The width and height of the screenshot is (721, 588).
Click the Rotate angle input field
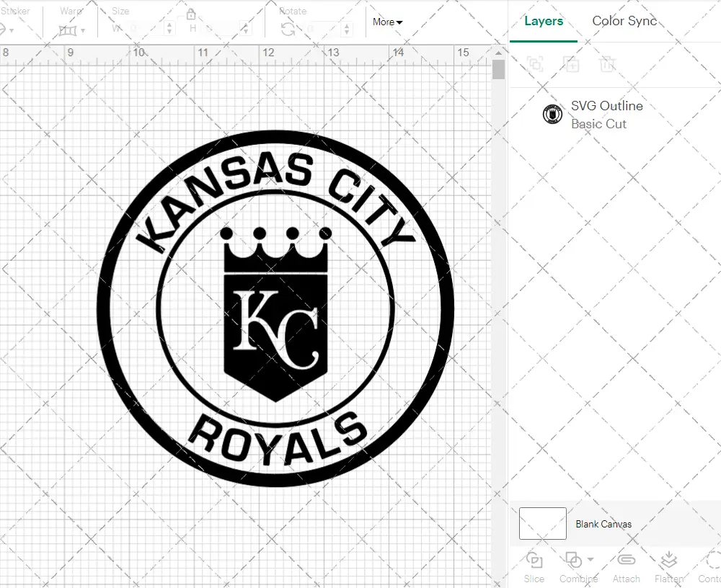click(323, 29)
